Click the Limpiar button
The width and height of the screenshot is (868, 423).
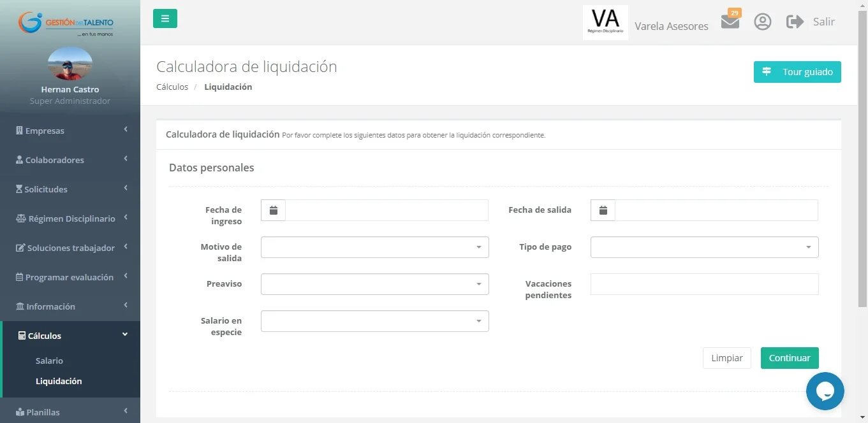point(726,358)
